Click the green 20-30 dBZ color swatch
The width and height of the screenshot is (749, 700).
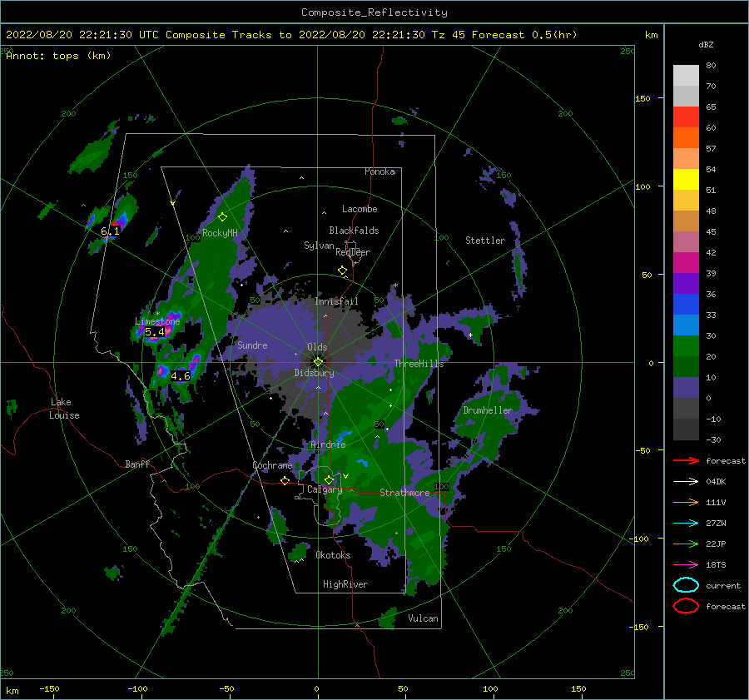[x=686, y=346]
